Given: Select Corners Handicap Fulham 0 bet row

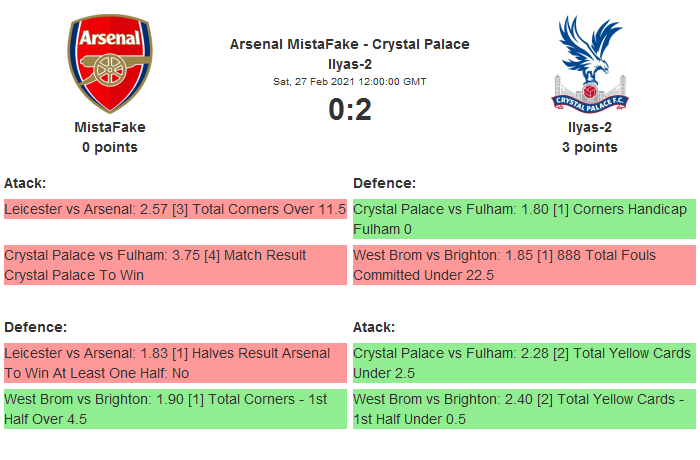Looking at the screenshot, I should click(523, 219).
